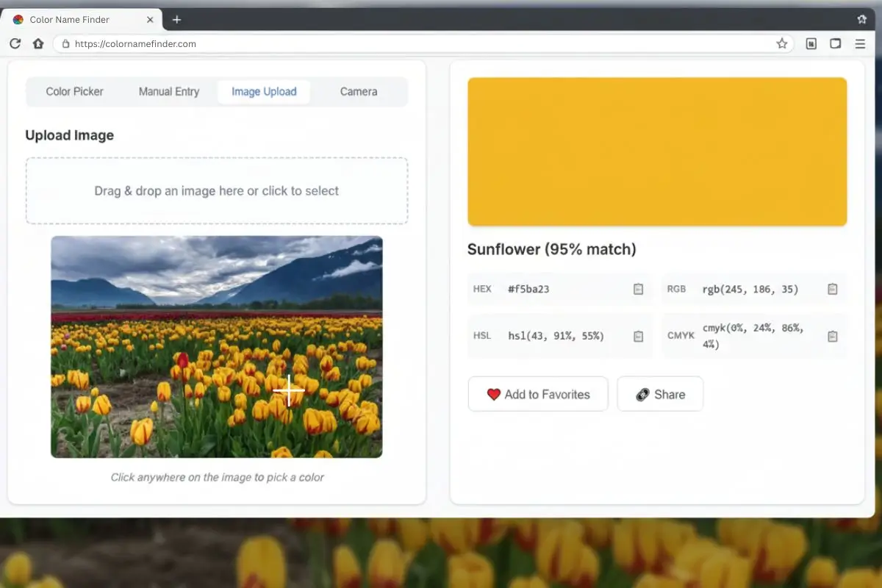
Task: Select the Camera tab
Action: coord(359,92)
